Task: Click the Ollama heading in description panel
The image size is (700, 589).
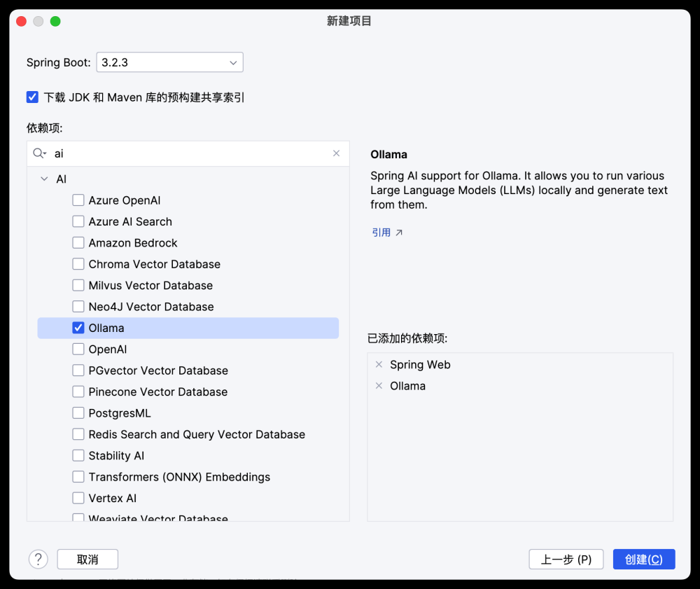Action: (388, 155)
